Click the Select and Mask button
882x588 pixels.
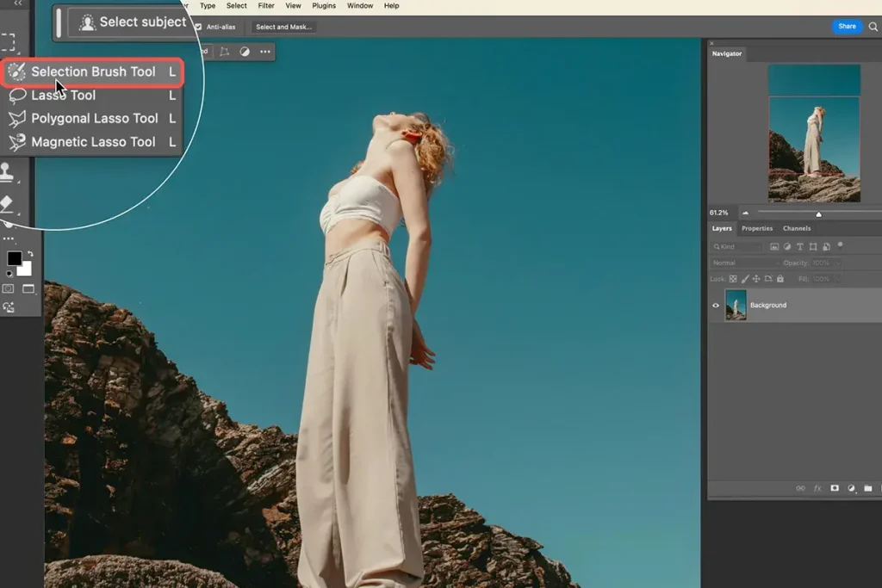click(284, 27)
